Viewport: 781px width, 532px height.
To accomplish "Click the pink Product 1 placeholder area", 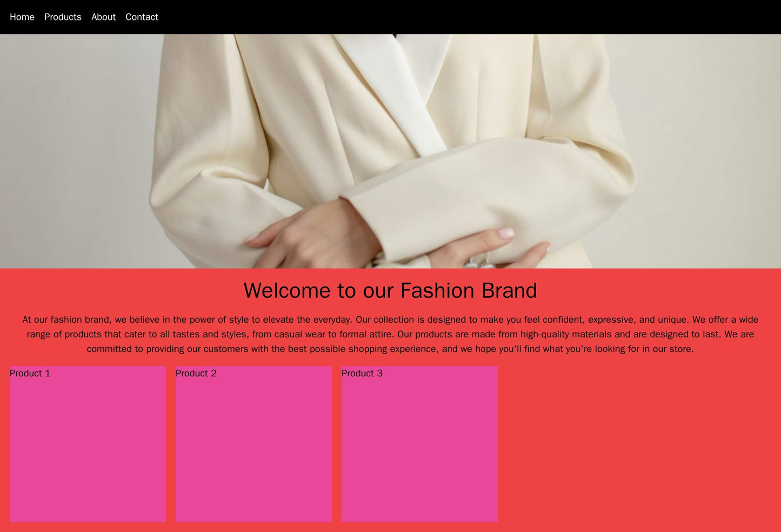I will point(88,433).
